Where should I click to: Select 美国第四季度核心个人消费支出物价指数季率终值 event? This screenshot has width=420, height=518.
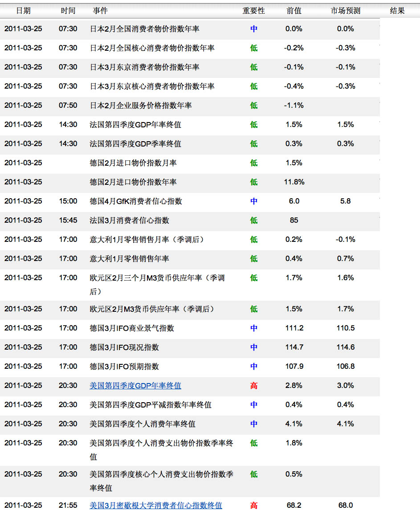tap(161, 481)
